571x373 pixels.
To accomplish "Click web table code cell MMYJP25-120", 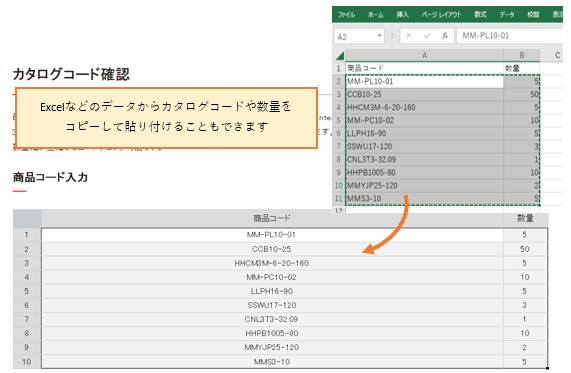I will tap(272, 347).
